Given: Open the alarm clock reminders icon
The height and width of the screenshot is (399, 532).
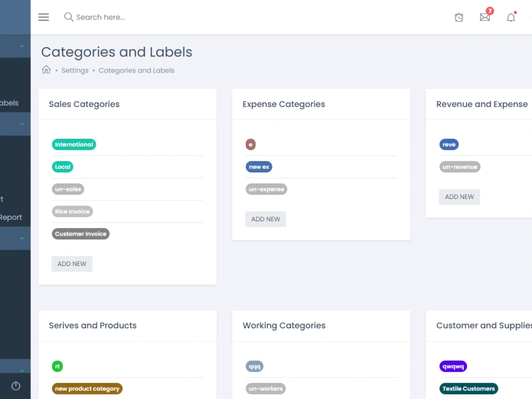Looking at the screenshot, I should click(x=459, y=18).
